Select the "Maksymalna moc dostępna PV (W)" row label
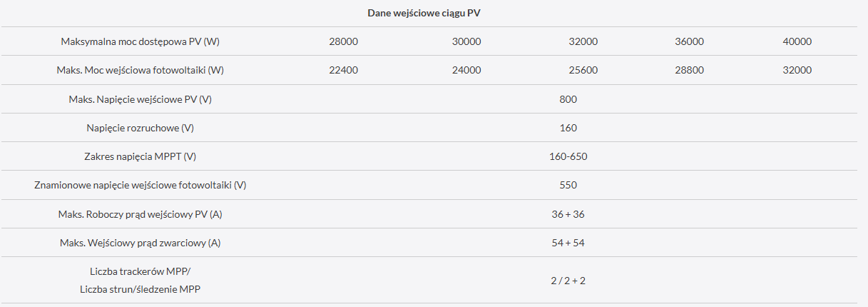Viewport: 868px width, 307px height. point(141,41)
